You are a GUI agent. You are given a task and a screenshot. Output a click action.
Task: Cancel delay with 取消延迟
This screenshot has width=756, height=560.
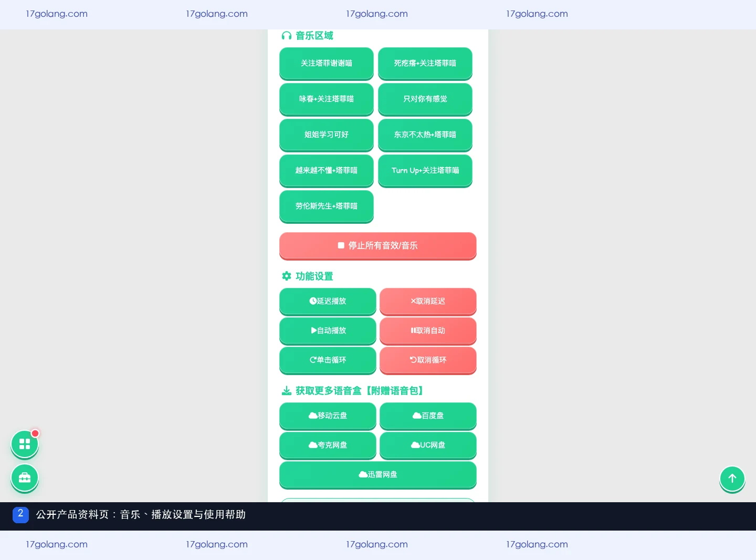[428, 301]
